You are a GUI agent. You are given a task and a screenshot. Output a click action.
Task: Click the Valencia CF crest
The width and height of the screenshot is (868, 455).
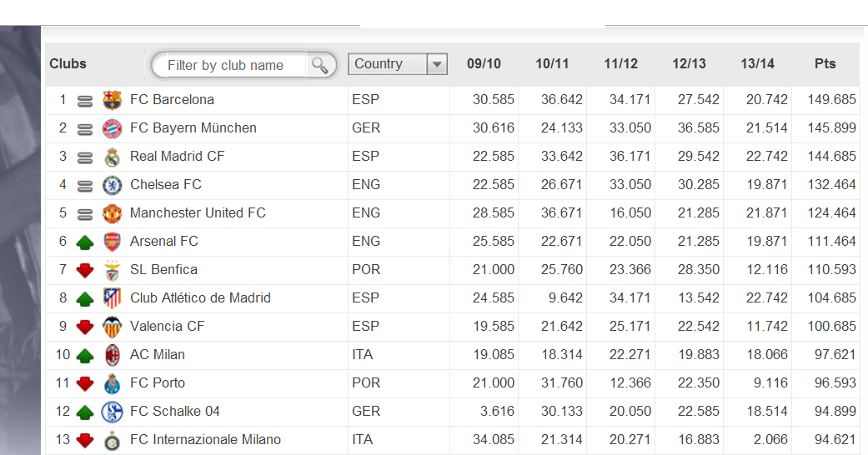click(x=113, y=327)
